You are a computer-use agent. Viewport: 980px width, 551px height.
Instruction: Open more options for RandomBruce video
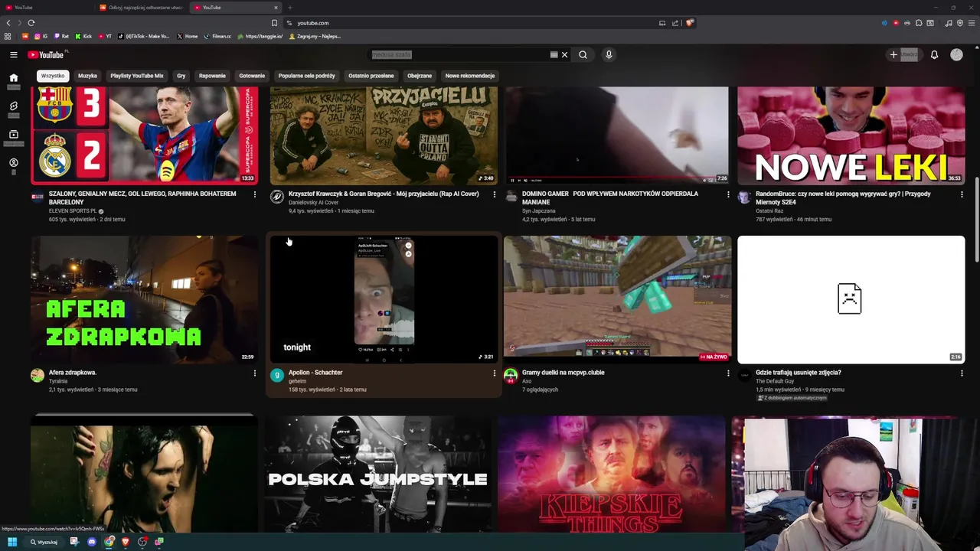pos(962,194)
